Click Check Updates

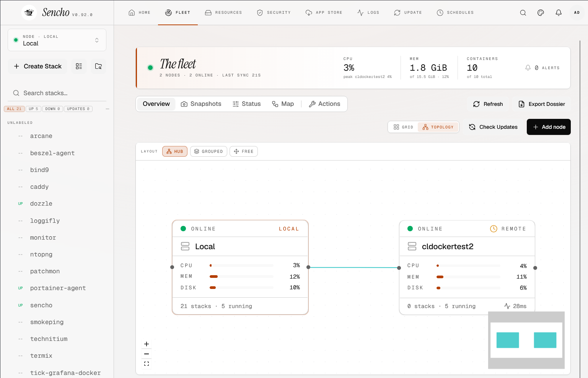[493, 127]
